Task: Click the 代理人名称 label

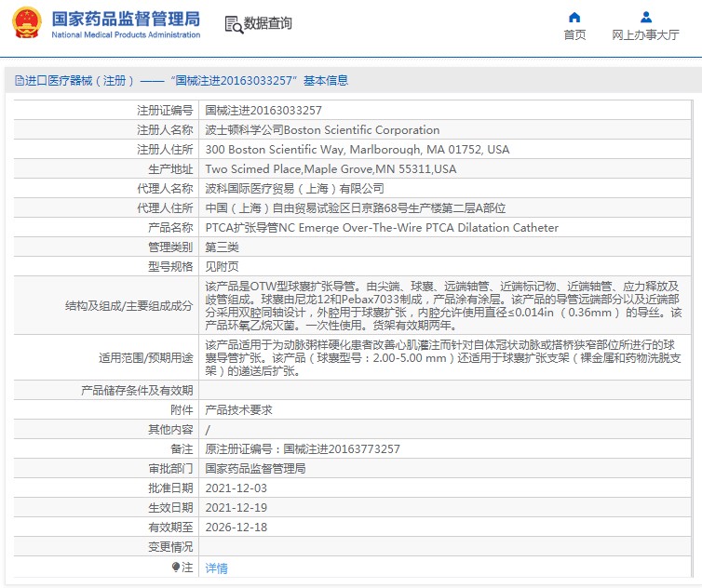Action: tap(165, 188)
